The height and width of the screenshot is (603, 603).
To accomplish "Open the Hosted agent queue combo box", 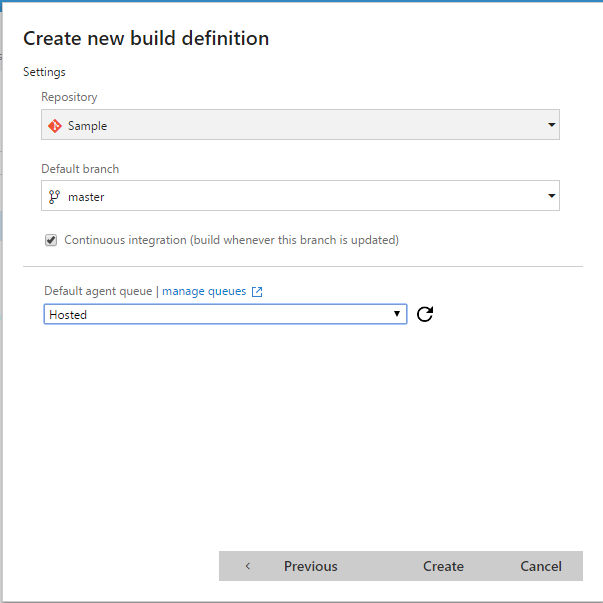I will [225, 315].
